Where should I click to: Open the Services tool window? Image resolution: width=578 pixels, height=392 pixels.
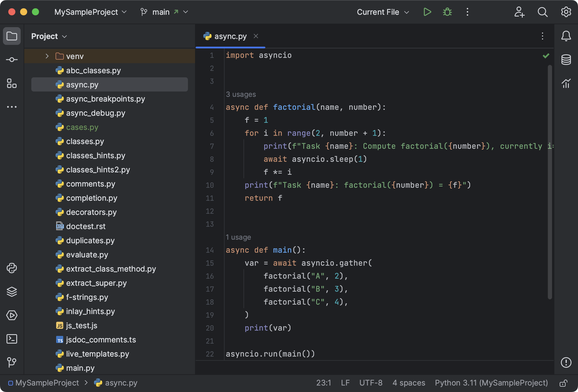12,315
